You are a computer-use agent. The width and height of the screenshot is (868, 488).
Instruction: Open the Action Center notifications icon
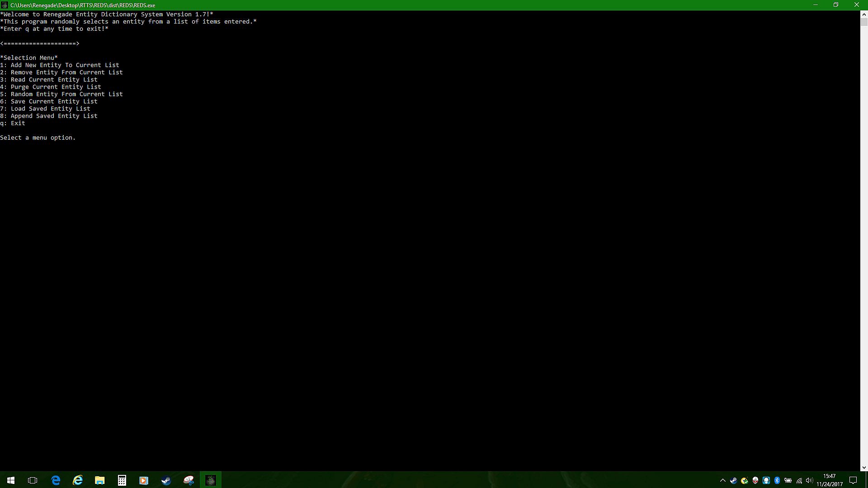pyautogui.click(x=853, y=480)
